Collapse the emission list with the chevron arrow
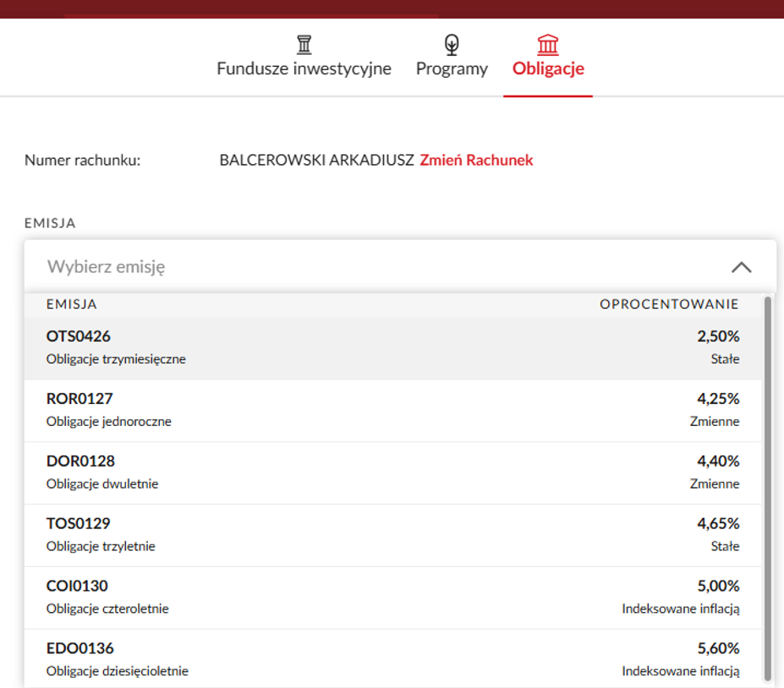This screenshot has width=784, height=688. click(x=741, y=267)
